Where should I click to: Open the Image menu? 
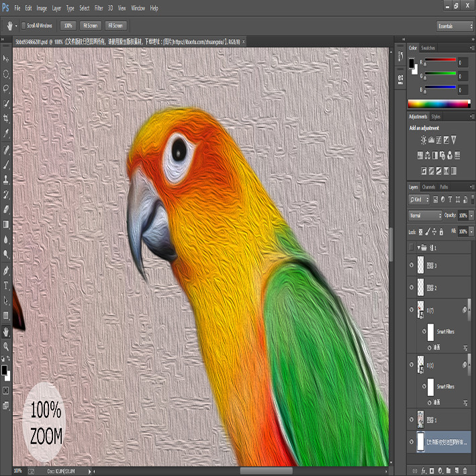42,8
